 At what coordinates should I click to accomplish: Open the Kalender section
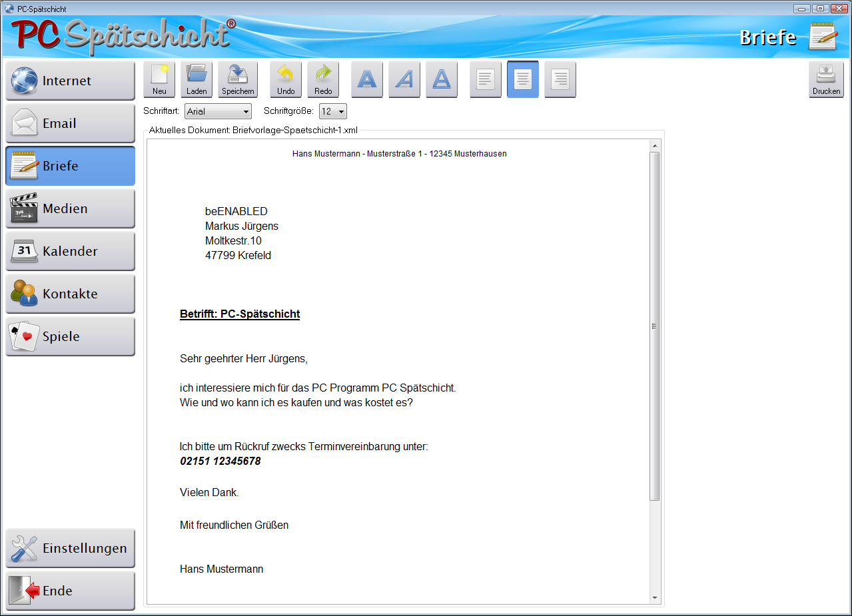click(70, 251)
